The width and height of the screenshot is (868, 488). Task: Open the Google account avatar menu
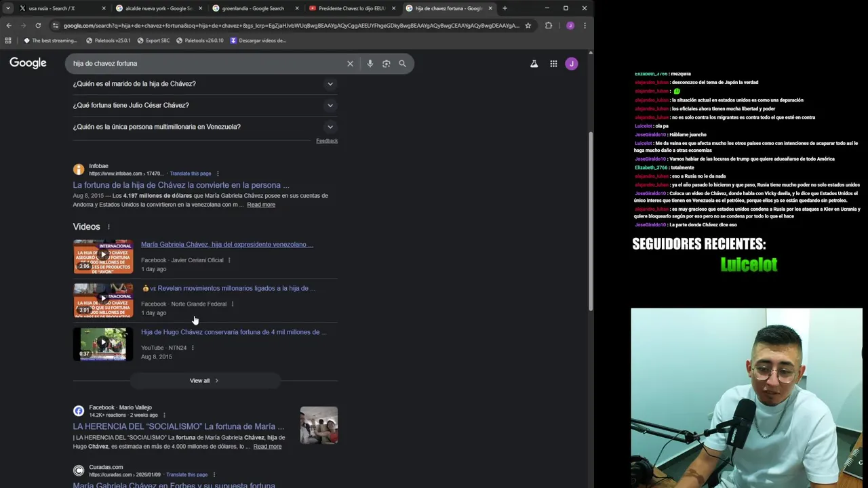click(572, 64)
